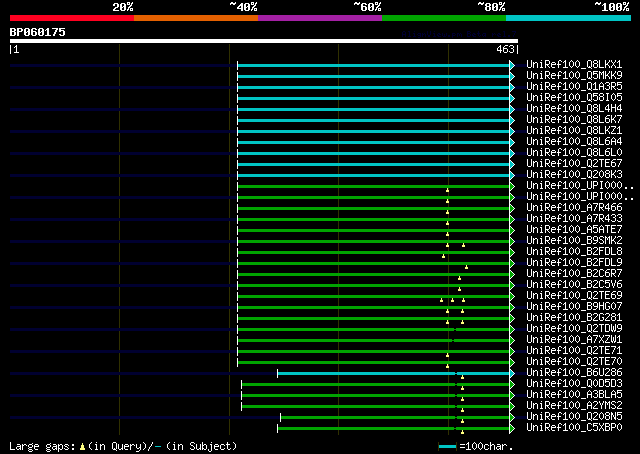The image size is (640, 454).
Task: Click the yellow gap marker in legend
Action: 82,447
